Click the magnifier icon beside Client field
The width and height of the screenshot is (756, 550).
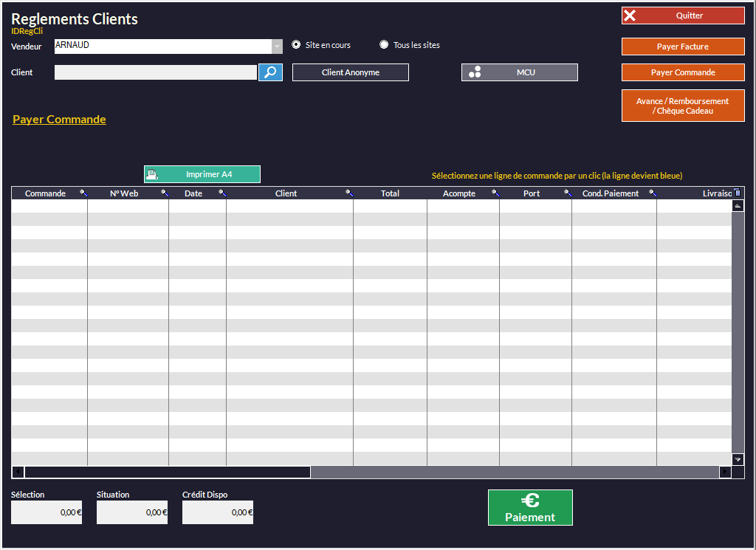click(x=270, y=72)
